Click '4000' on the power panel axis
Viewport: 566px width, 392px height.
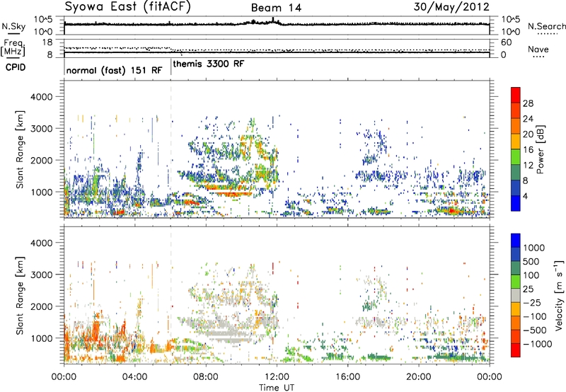(42, 97)
